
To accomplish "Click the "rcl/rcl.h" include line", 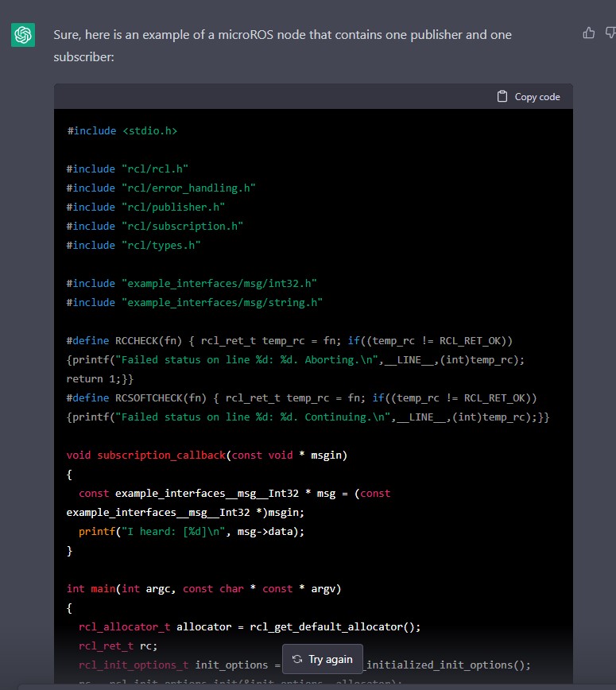I will [x=127, y=169].
